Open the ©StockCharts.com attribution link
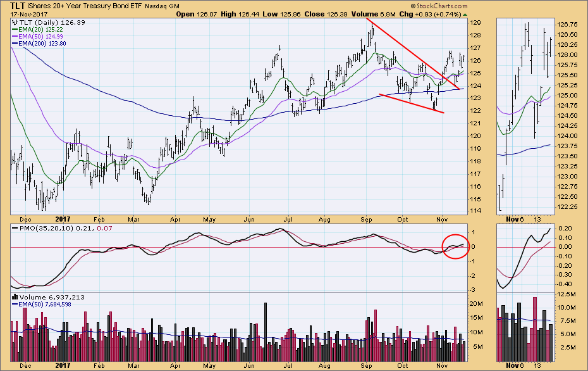 point(439,6)
